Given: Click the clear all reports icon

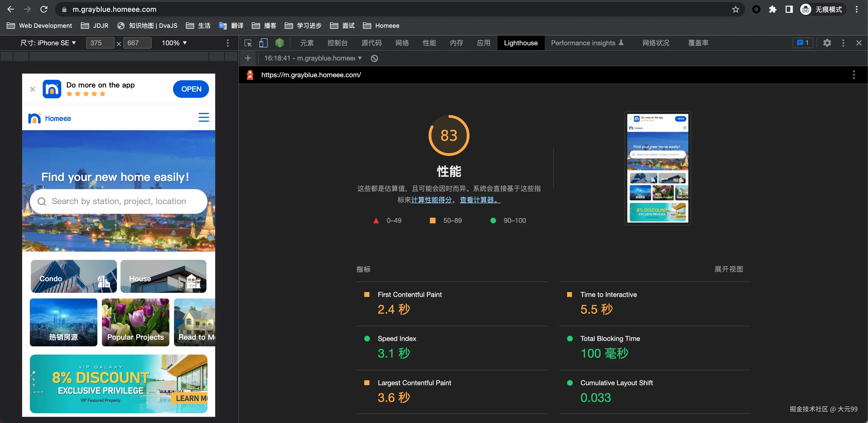Looking at the screenshot, I should coord(374,58).
